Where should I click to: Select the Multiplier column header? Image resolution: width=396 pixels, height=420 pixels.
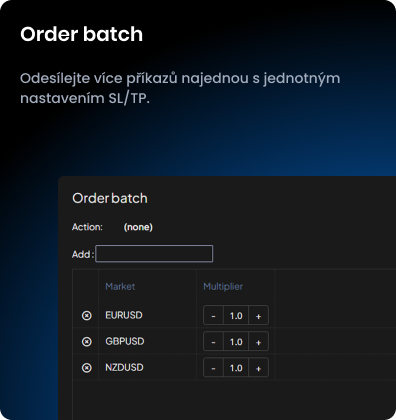223,287
